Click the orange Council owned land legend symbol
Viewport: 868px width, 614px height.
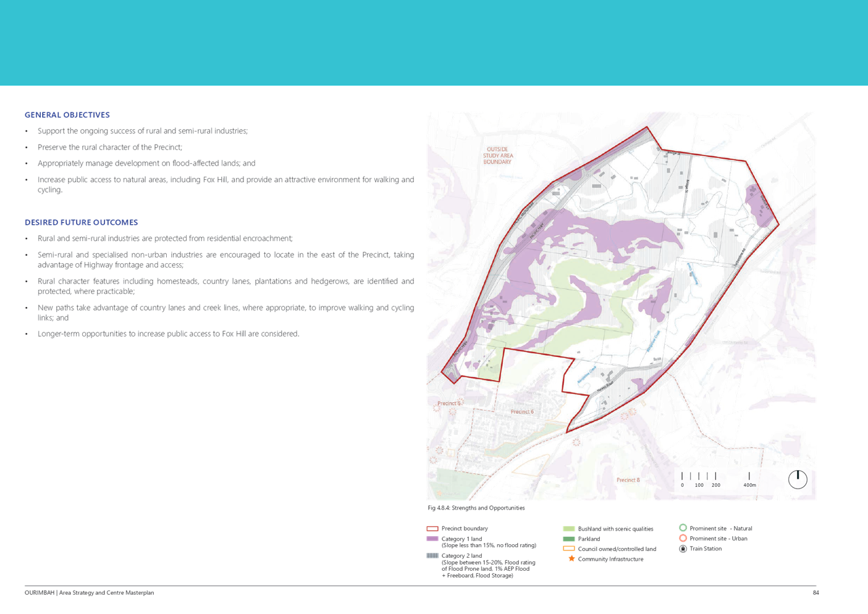[569, 549]
